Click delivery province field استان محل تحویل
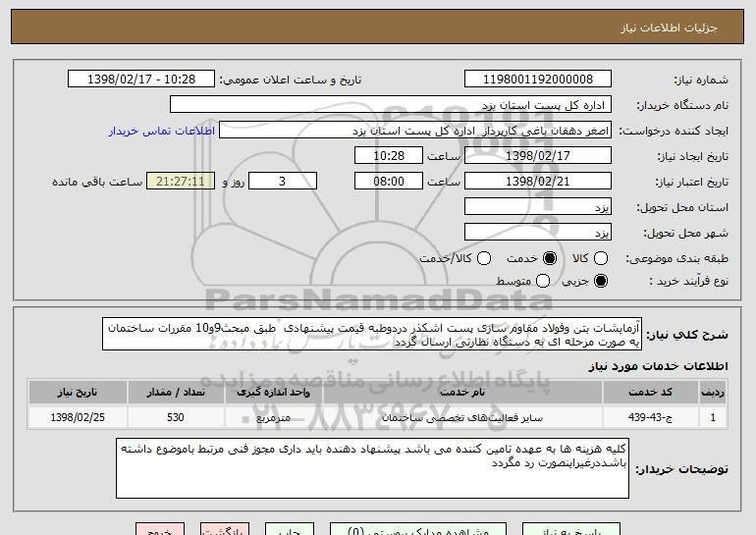The height and width of the screenshot is (535, 756). point(538,207)
